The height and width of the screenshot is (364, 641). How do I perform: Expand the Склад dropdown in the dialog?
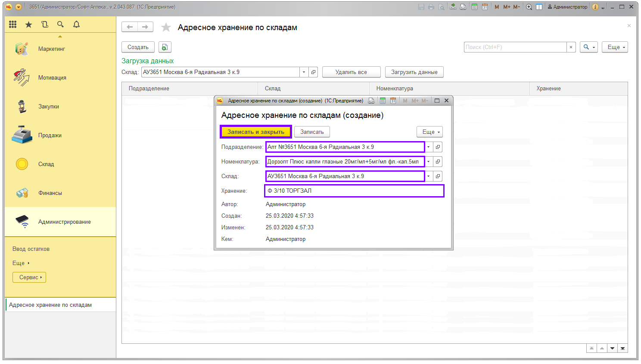[x=429, y=176]
